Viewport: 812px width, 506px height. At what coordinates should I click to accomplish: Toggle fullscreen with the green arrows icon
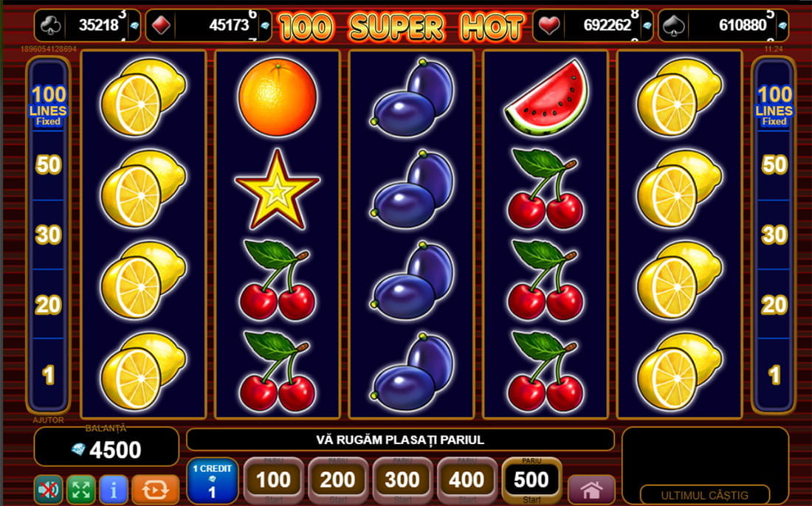point(81,489)
